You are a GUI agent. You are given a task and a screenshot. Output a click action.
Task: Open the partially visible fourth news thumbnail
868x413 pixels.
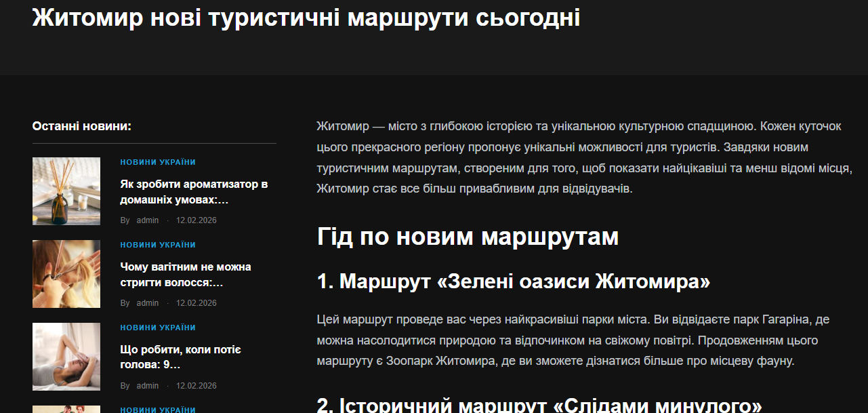pos(66,409)
